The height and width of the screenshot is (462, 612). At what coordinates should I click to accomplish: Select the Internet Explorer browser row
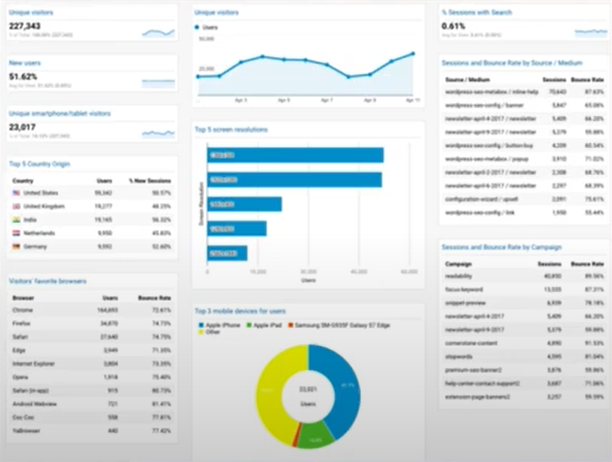point(92,364)
